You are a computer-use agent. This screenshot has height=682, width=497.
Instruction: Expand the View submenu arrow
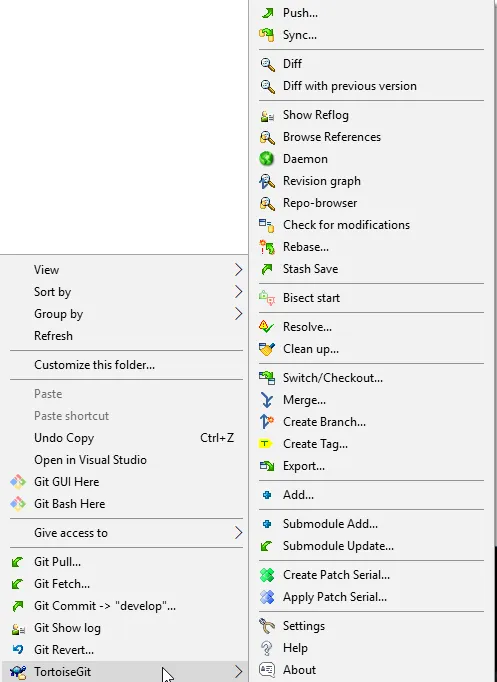pos(238,270)
